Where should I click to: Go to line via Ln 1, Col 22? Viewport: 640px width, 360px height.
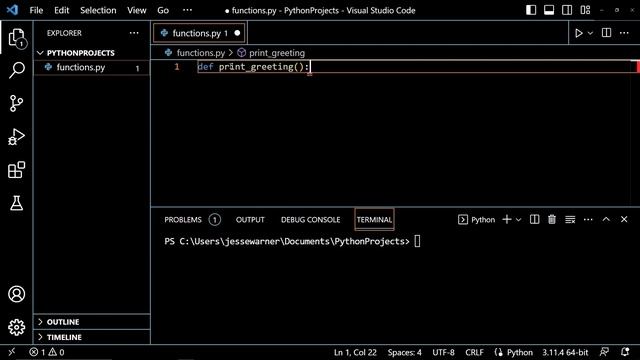(x=355, y=352)
